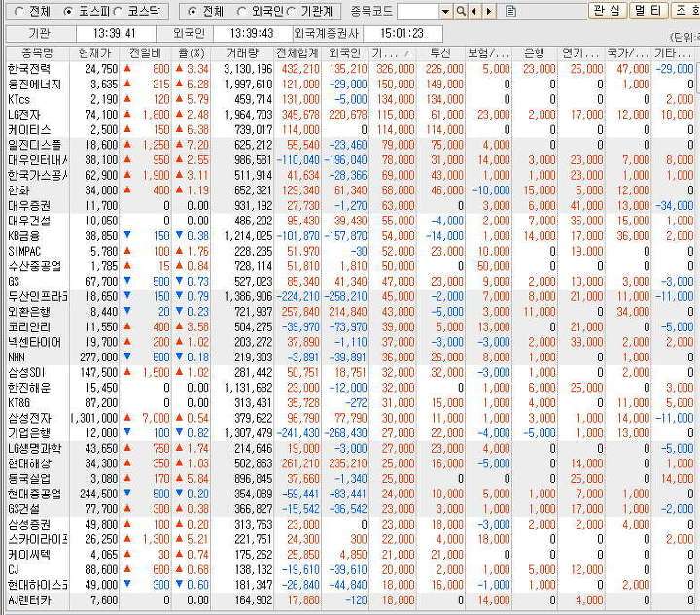Screen dimensions: 700x615
Task: Select the LG생명과학 stock row name
Action: [34, 448]
